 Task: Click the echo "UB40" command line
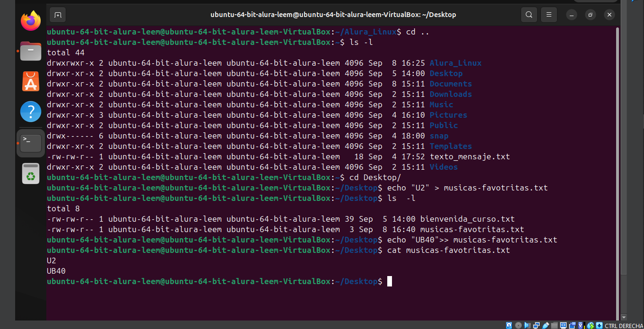[x=472, y=240]
